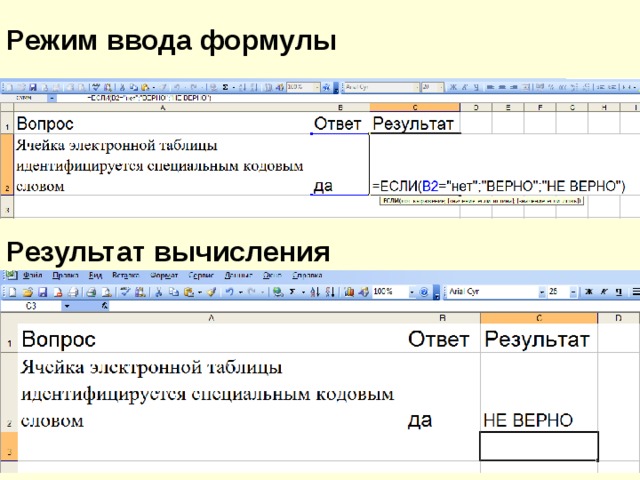Click Copy icon in result-window toolbar
640x480 pixels.
(x=173, y=292)
